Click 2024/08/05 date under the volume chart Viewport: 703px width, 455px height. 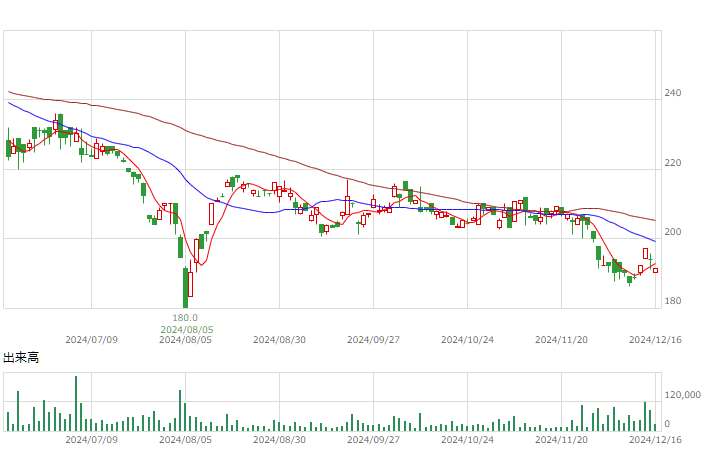[x=185, y=440]
